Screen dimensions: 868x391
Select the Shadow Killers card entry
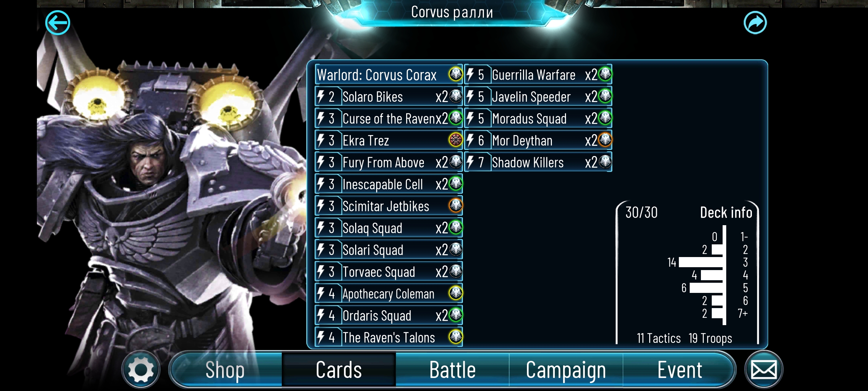point(538,162)
